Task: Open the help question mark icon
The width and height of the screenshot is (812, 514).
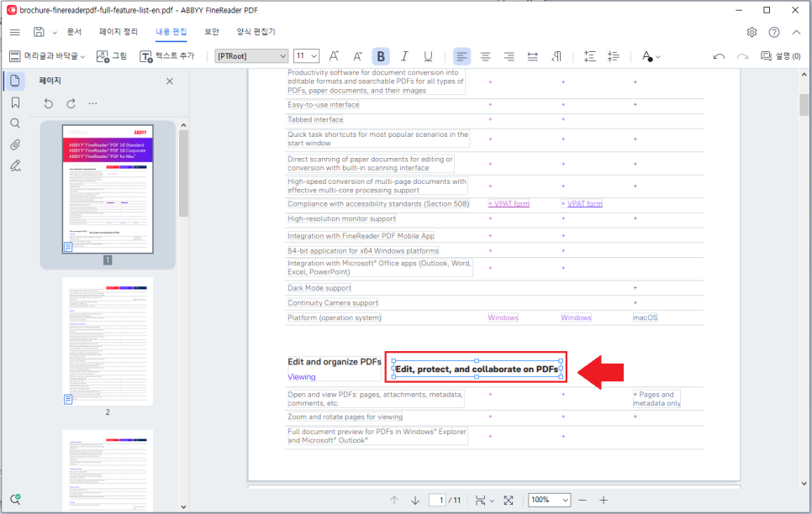Action: [x=774, y=32]
